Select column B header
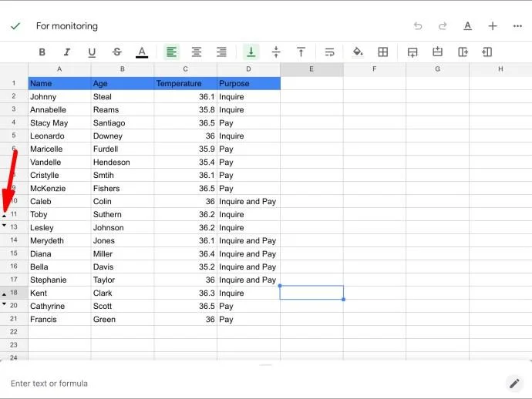Viewport: 532px width, 399px height. [123, 69]
